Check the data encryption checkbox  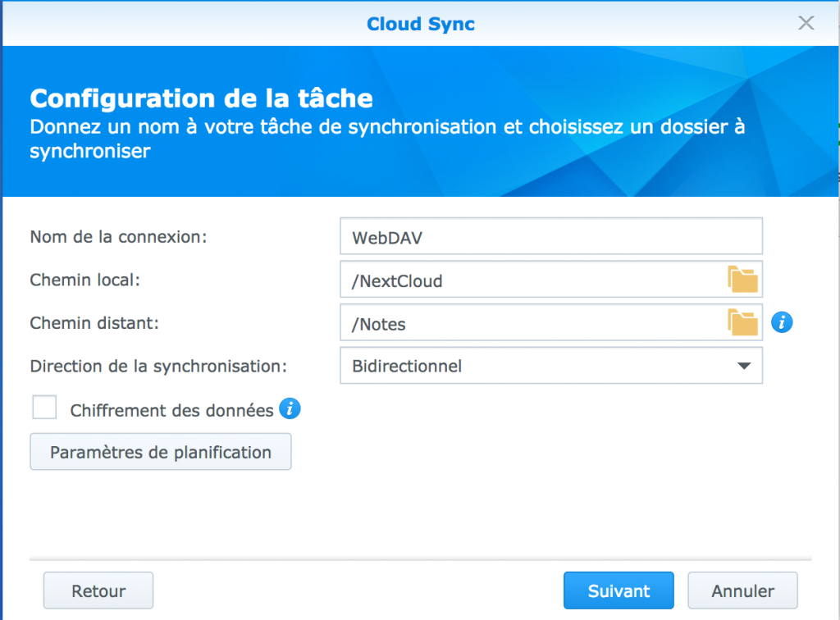44,407
